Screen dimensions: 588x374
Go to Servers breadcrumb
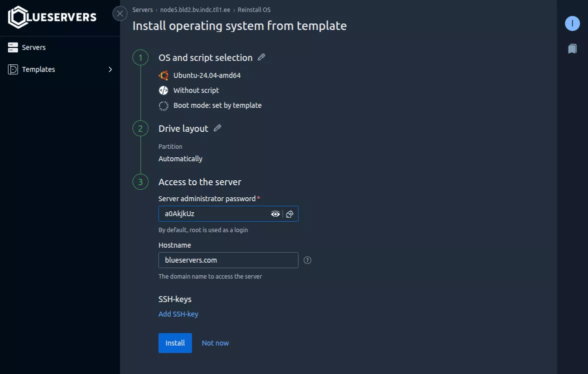pos(142,9)
